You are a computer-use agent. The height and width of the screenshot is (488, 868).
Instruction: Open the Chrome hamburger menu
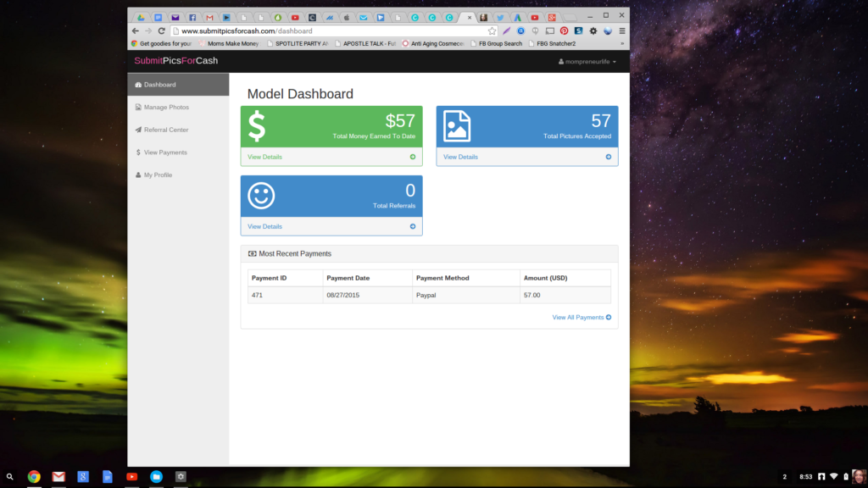(622, 31)
